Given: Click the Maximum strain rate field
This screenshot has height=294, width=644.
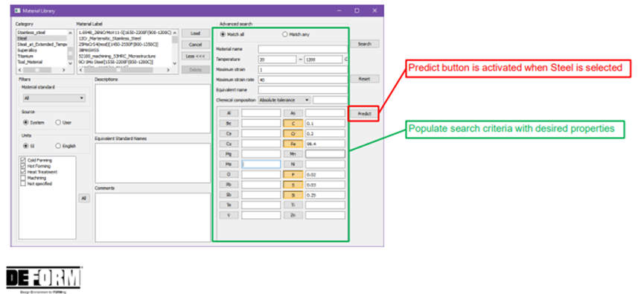Looking at the screenshot, I should (303, 80).
